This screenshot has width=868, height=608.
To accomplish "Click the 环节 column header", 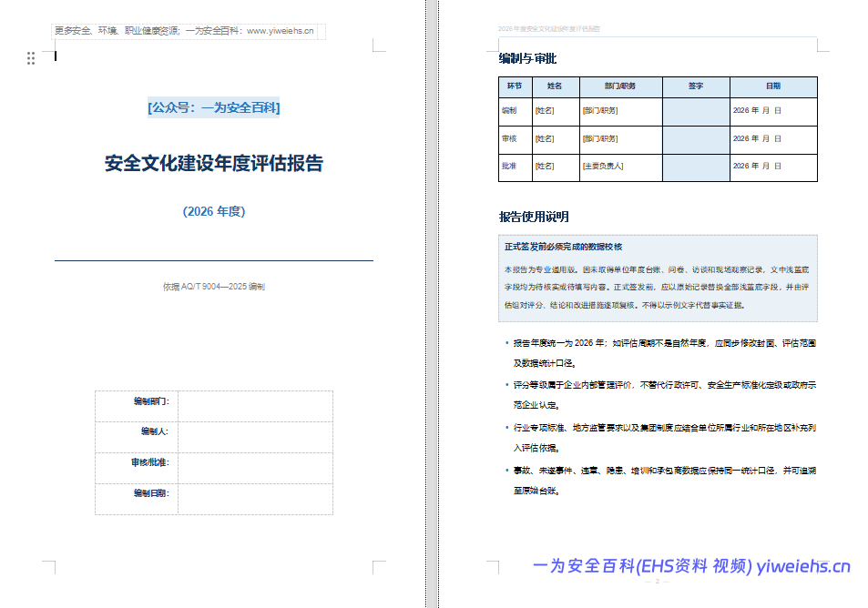I will pyautogui.click(x=515, y=86).
